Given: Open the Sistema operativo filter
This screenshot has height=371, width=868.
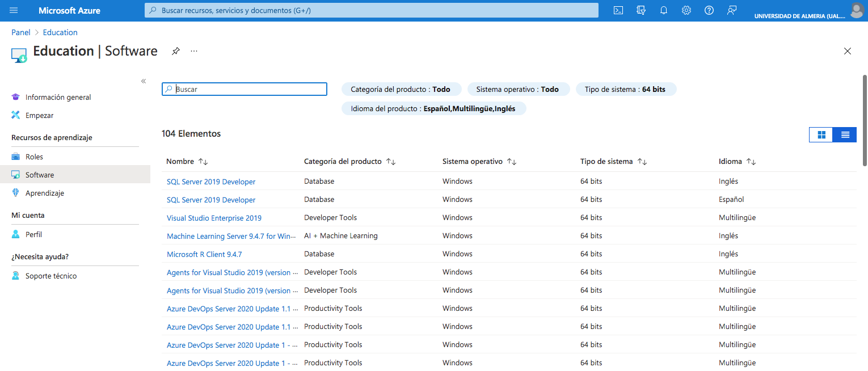Looking at the screenshot, I should pos(518,89).
